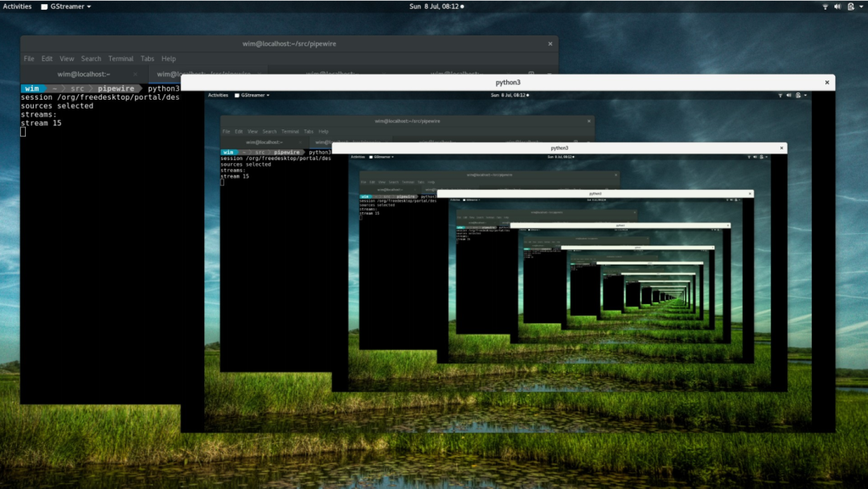
Task: Close the outermost wim@localhost terminal window
Action: click(550, 44)
